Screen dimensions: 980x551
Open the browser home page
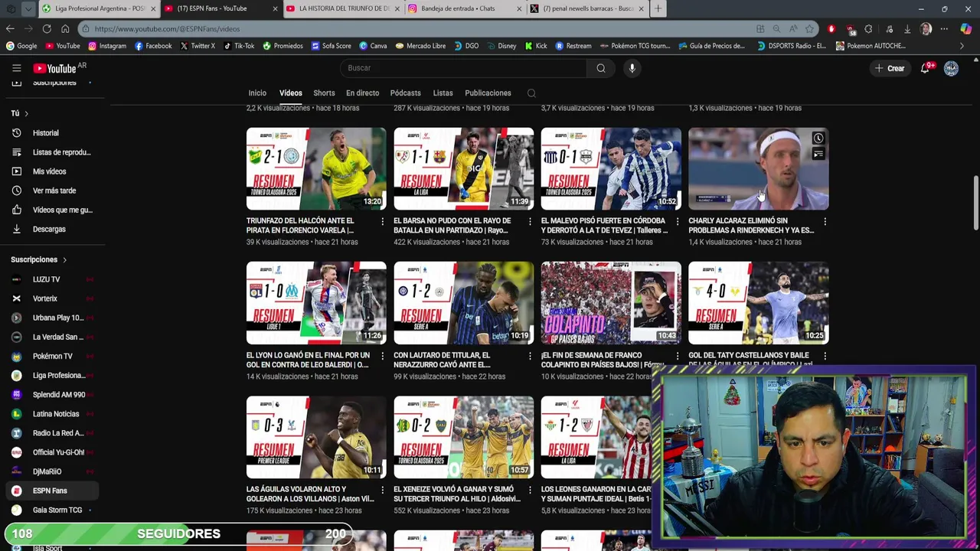(65, 29)
